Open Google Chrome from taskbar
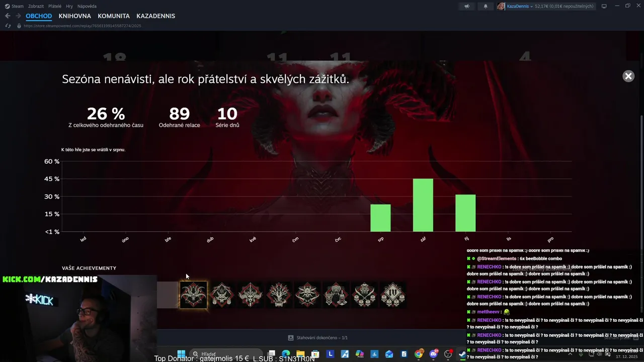The image size is (644, 362). [x=419, y=354]
